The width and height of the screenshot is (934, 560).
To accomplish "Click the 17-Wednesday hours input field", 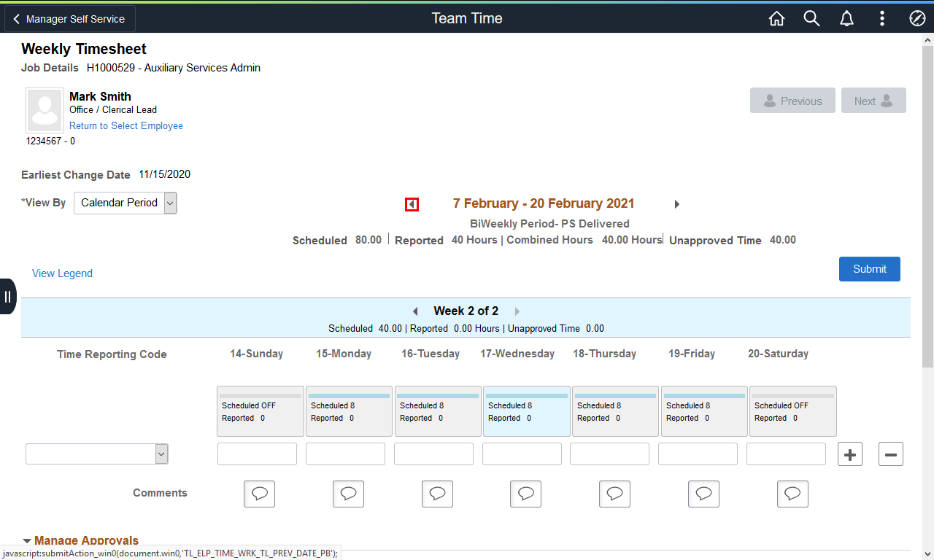I will click(x=522, y=454).
